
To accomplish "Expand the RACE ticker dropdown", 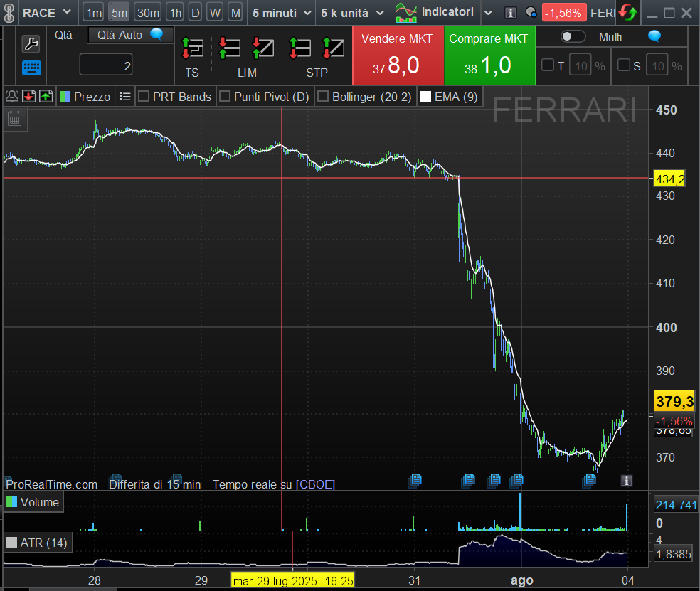I will point(66,13).
